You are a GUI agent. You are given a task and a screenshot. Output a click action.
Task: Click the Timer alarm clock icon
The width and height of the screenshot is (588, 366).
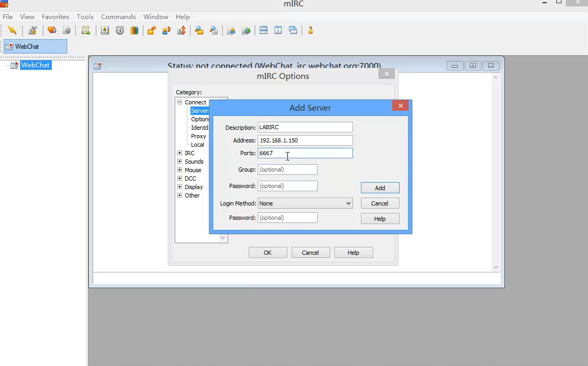[120, 30]
